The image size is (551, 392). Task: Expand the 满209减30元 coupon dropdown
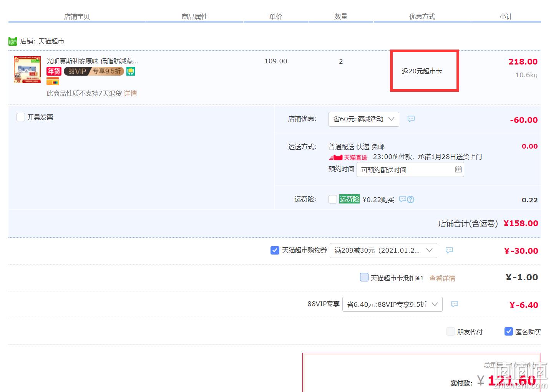pyautogui.click(x=383, y=250)
